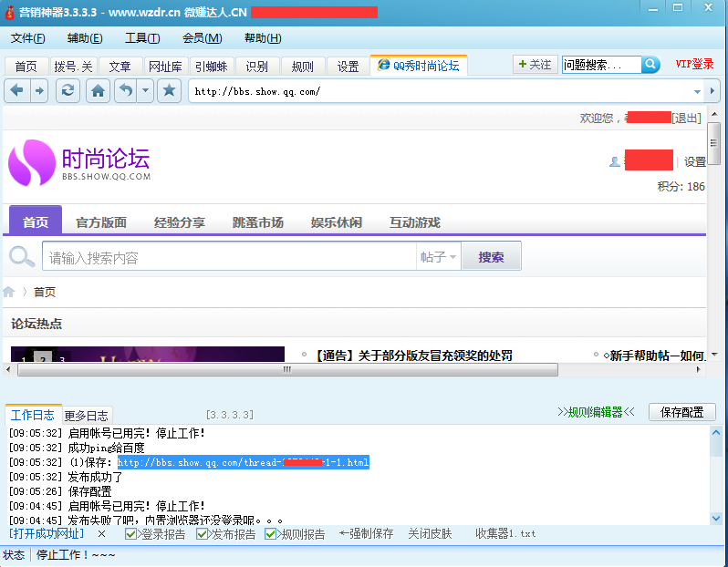Click the forum search magnifier icon
Screen dimensions: 728x567
tap(21, 256)
